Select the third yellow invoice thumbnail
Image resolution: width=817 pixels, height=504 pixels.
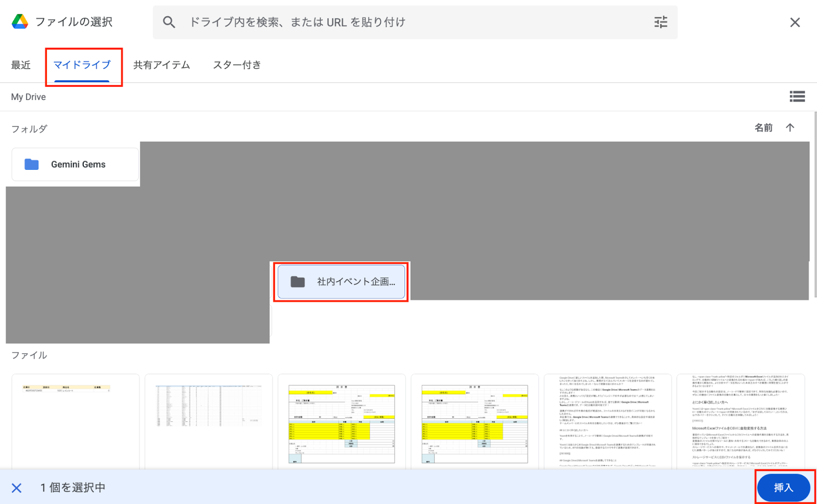click(342, 422)
